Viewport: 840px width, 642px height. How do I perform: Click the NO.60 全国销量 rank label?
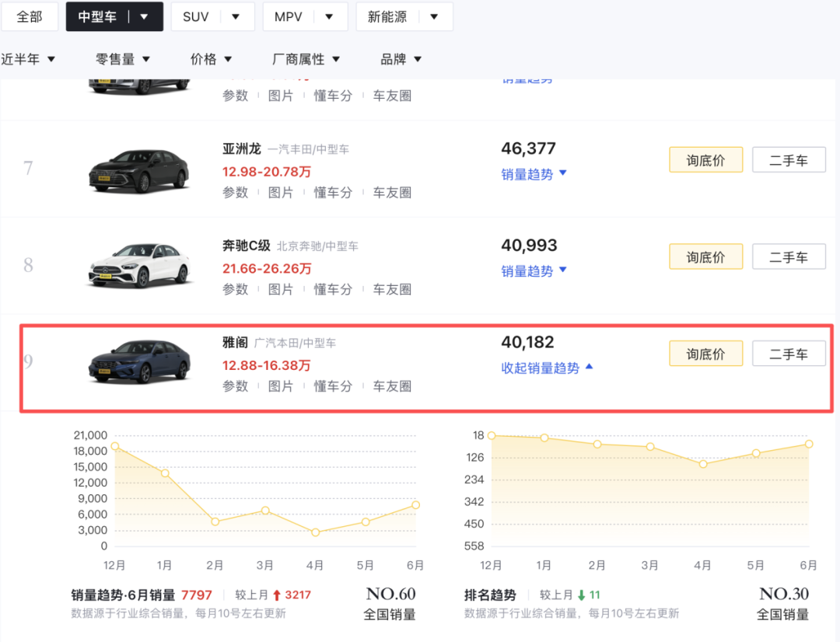pos(390,603)
